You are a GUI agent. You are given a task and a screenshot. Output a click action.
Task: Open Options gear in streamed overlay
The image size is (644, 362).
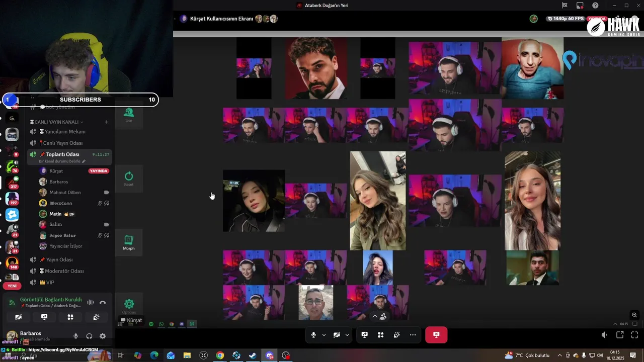[129, 306]
